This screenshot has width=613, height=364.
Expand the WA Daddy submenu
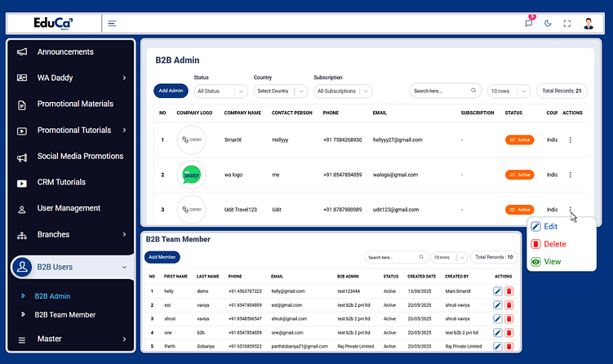[x=124, y=78]
